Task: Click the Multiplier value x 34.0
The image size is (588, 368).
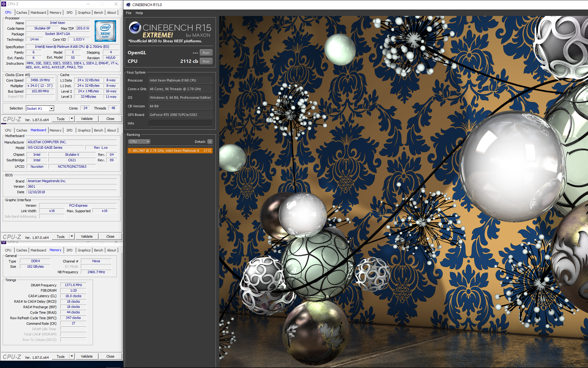Action: (40, 86)
